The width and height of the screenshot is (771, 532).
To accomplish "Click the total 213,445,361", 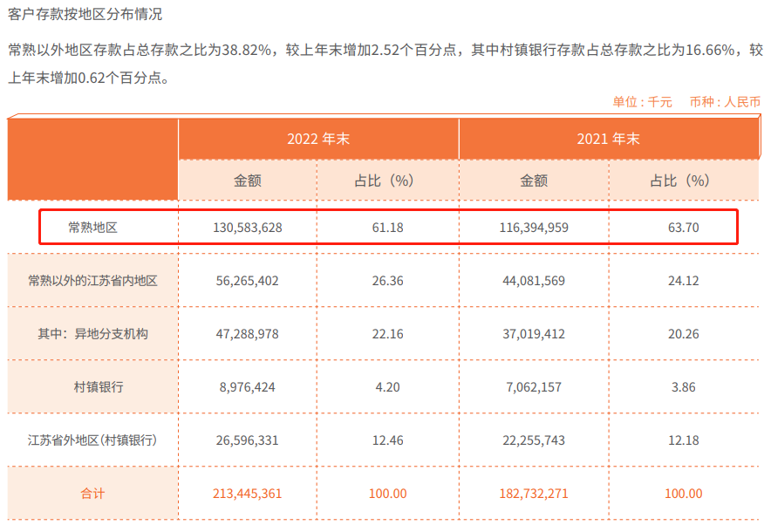I will click(x=248, y=493).
